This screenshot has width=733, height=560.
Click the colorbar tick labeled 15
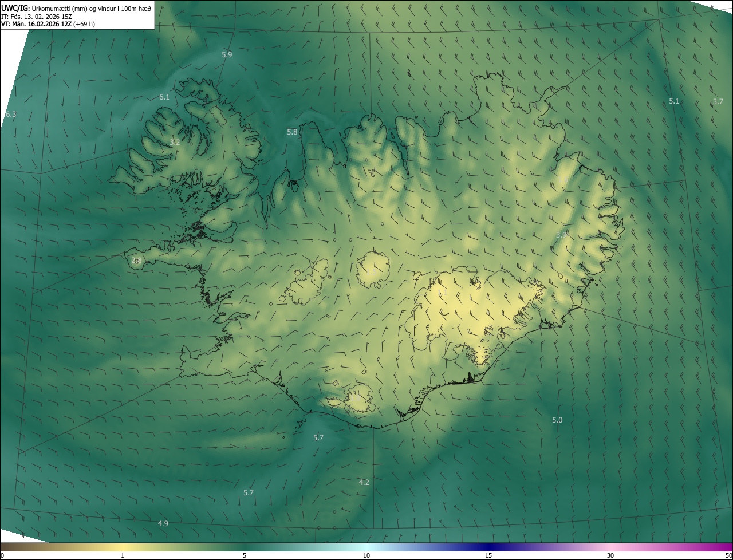[x=488, y=555]
